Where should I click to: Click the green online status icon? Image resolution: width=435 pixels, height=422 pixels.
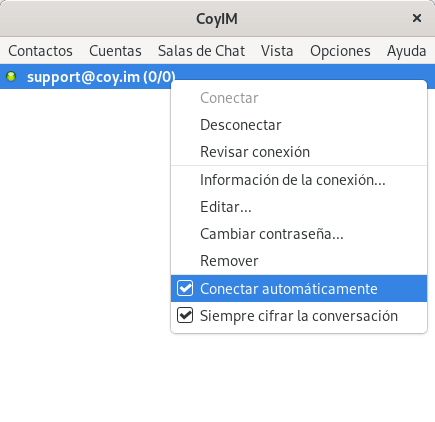(11, 77)
